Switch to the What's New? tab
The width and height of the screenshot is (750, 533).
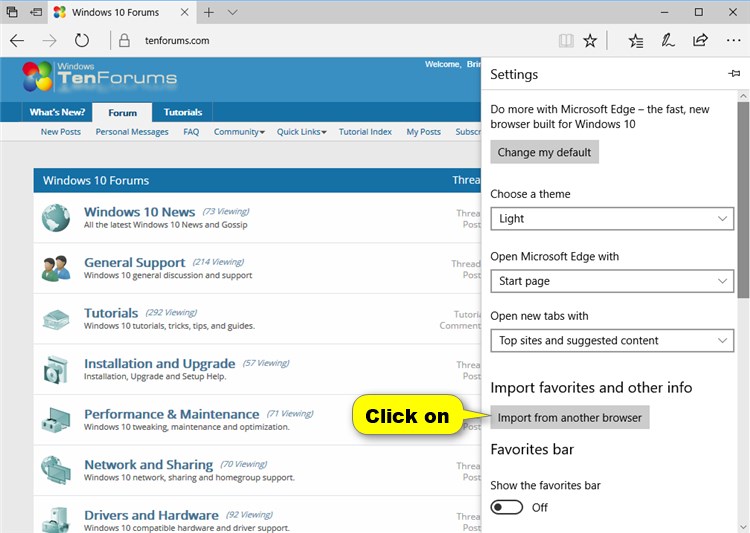pos(57,112)
